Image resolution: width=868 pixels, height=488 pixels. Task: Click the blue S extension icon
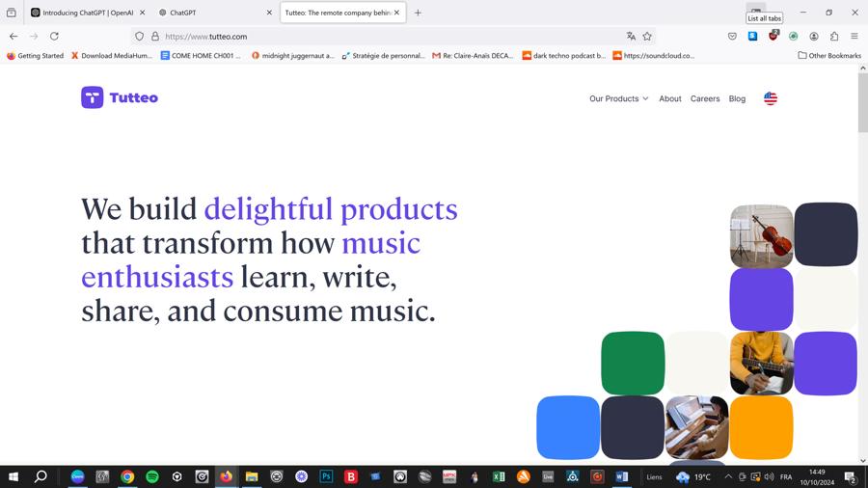tap(753, 36)
